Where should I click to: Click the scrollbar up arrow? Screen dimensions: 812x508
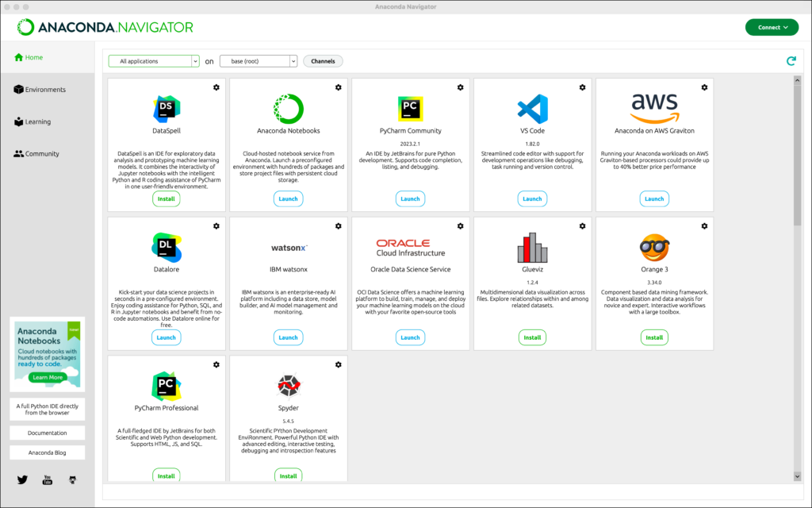point(797,80)
